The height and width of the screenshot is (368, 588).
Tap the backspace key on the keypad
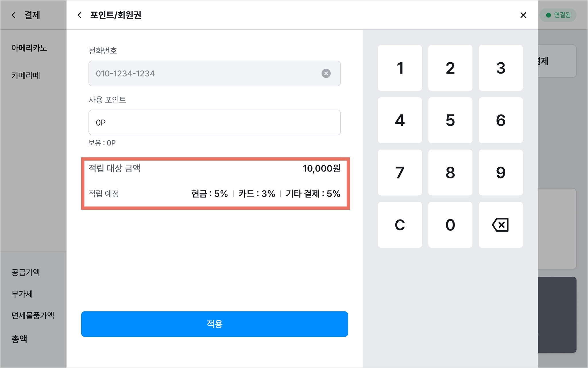(x=500, y=225)
